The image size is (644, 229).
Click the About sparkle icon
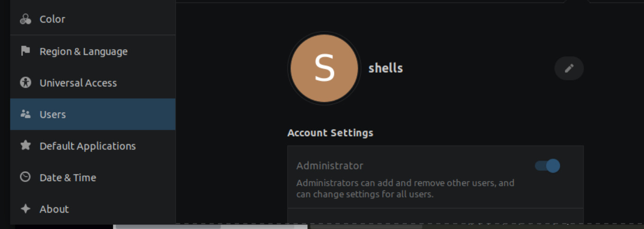25,209
